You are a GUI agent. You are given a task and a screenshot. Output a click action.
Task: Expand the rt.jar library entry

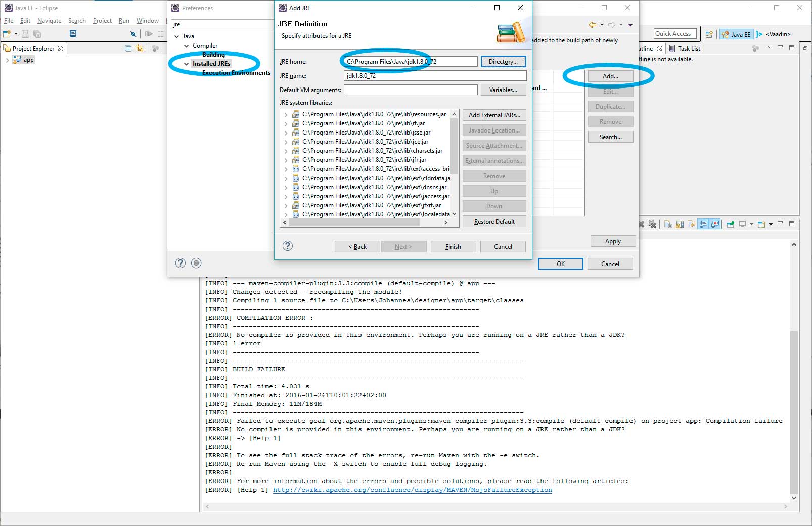click(x=286, y=124)
